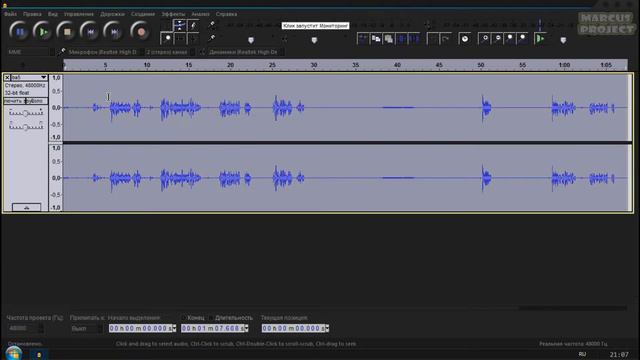Click the 1:00 mark on the timeline ruler

(564, 65)
